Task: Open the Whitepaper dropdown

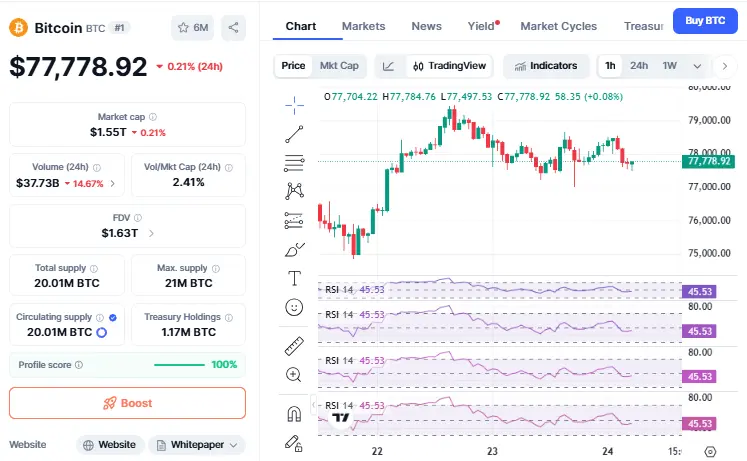Action: point(197,445)
